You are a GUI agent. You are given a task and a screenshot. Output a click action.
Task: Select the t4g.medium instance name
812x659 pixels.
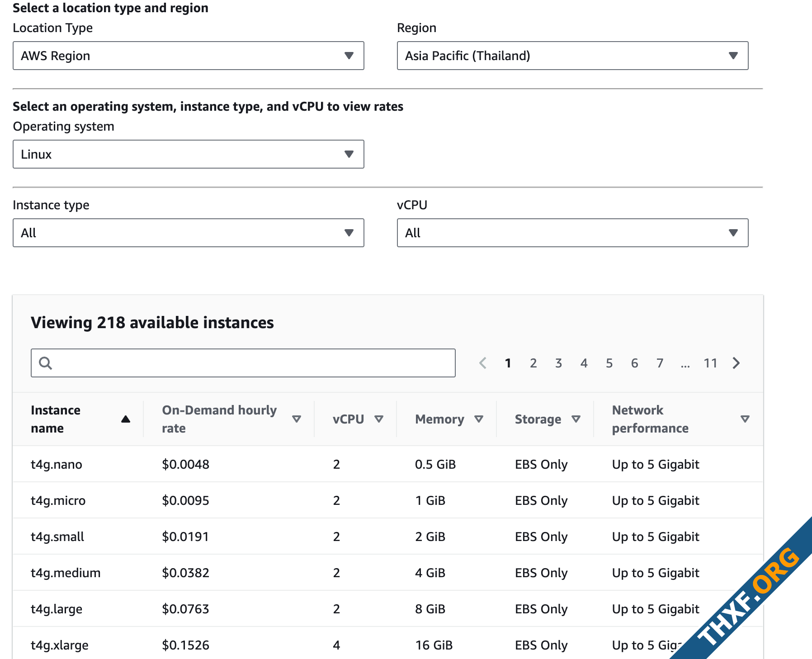66,573
